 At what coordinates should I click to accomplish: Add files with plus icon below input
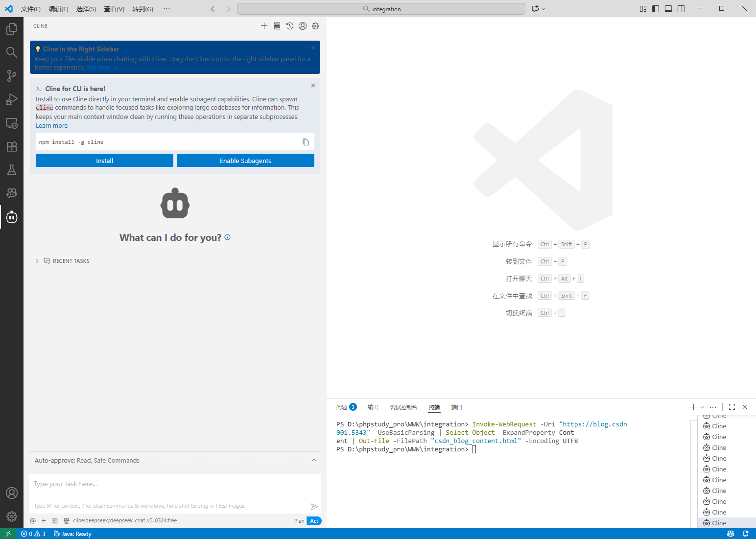tap(44, 521)
